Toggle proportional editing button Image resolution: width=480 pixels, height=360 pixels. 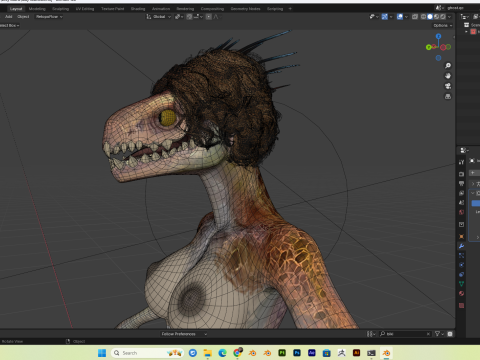209,17
